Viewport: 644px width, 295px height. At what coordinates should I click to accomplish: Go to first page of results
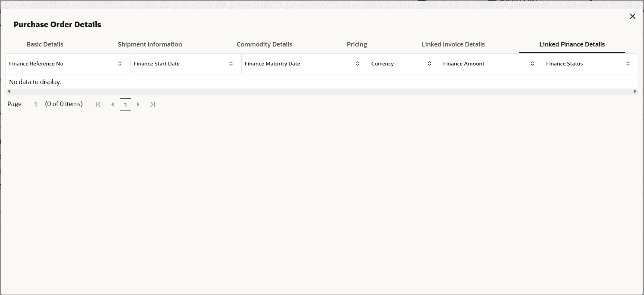(x=98, y=105)
